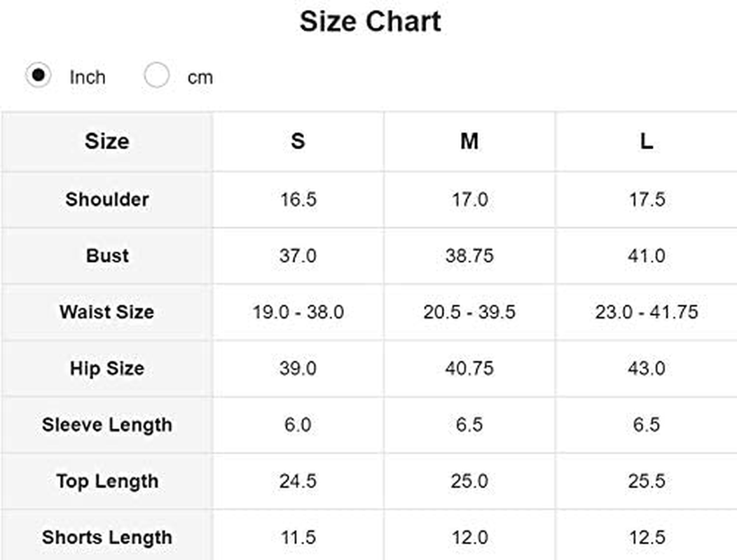737x560 pixels.
Task: Click the Bust row label
Action: coord(106,255)
